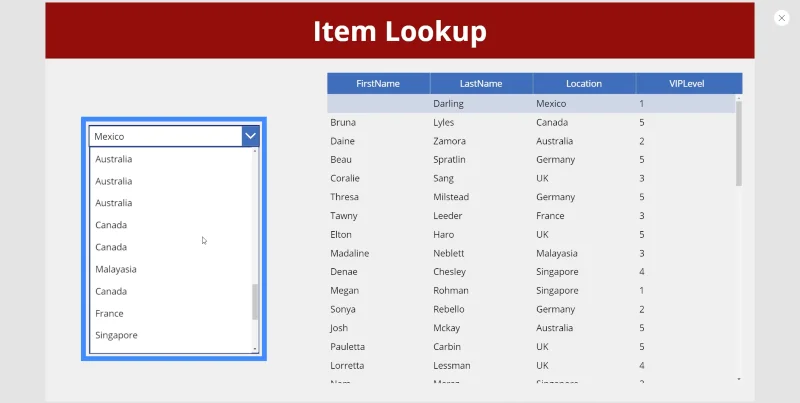The image size is (800, 403).
Task: Click the data table's scroll-down arrow
Action: tap(739, 379)
